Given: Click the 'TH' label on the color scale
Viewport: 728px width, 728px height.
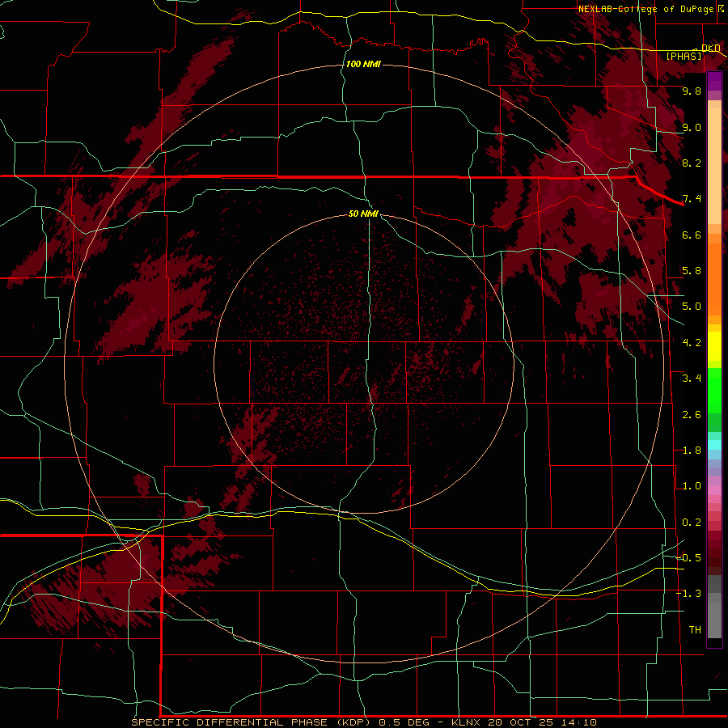Looking at the screenshot, I should (x=695, y=630).
